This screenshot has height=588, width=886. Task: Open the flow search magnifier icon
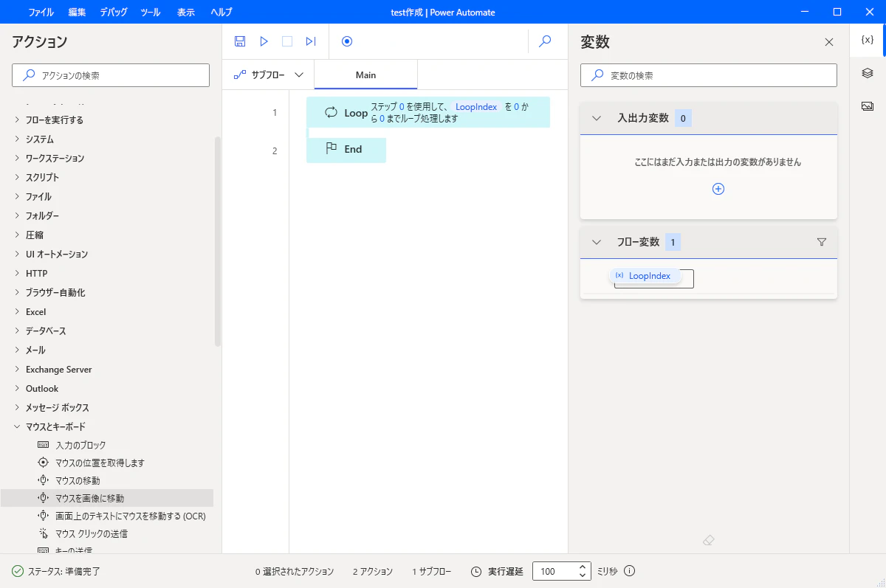click(545, 41)
